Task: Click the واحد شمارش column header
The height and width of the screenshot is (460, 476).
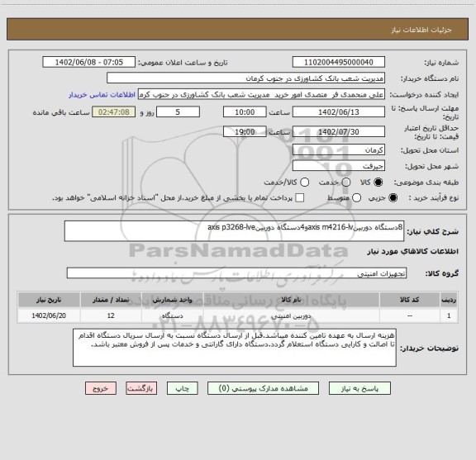Action: [x=172, y=300]
